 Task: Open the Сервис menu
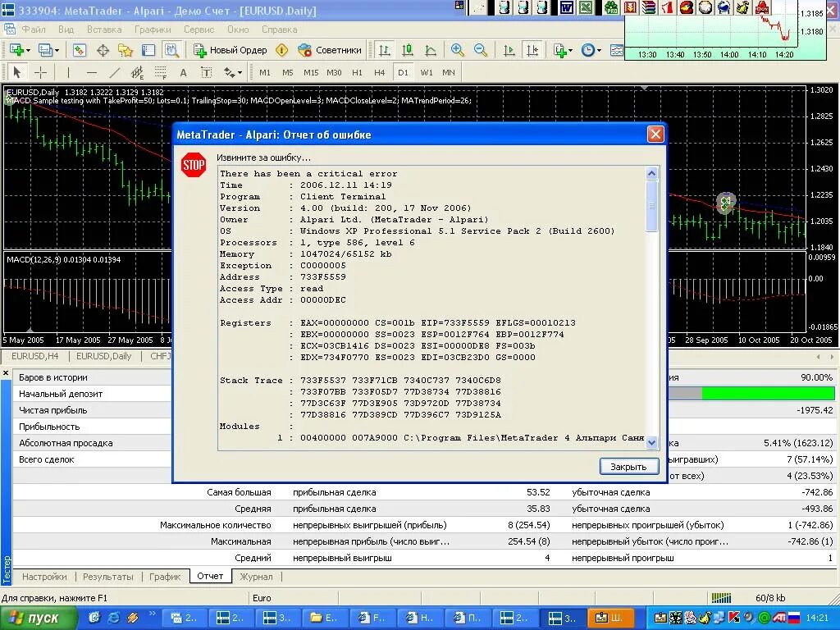(x=199, y=30)
